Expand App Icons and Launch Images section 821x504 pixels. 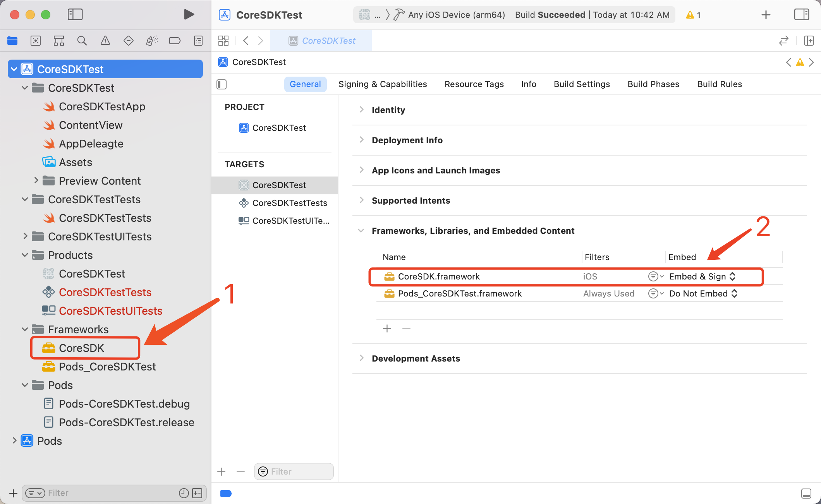361,170
